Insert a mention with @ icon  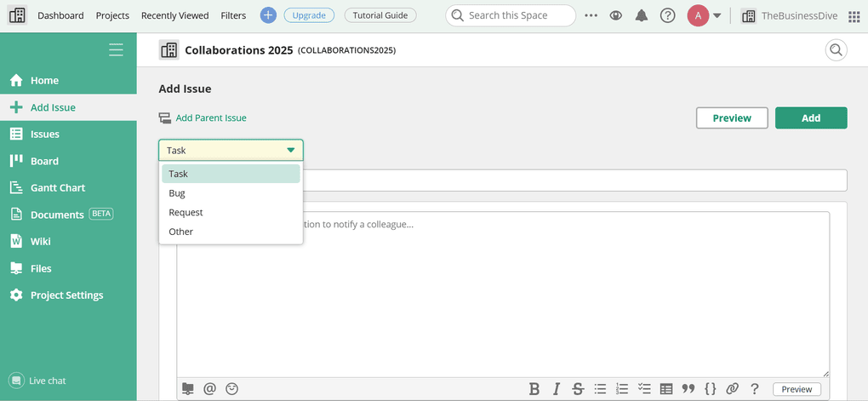[209, 389]
